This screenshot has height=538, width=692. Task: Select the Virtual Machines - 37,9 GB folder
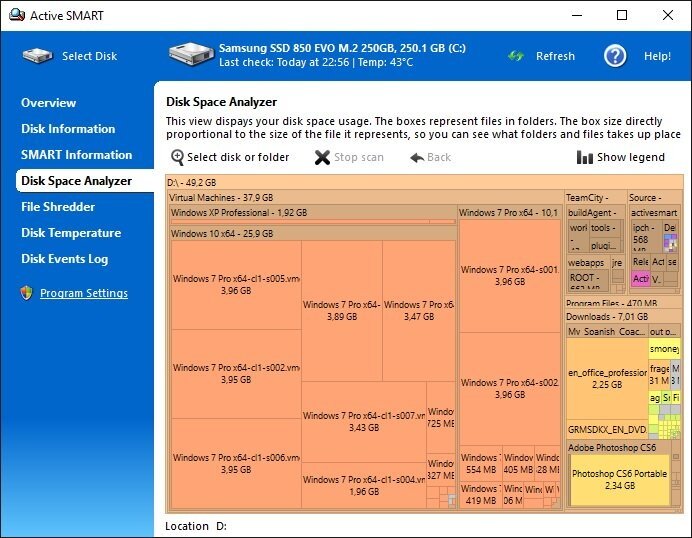click(366, 197)
